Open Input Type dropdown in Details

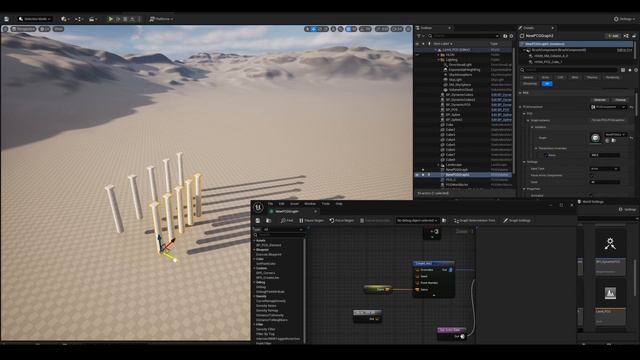click(604, 169)
